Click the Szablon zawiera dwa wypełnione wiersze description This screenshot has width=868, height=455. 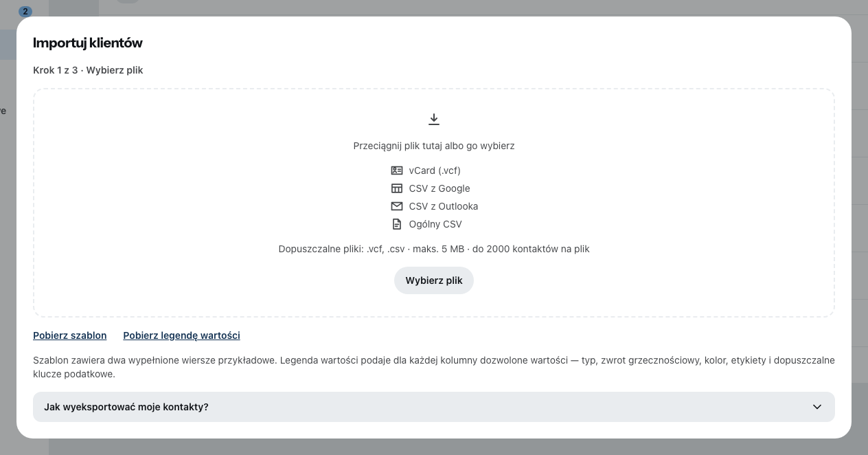434,367
